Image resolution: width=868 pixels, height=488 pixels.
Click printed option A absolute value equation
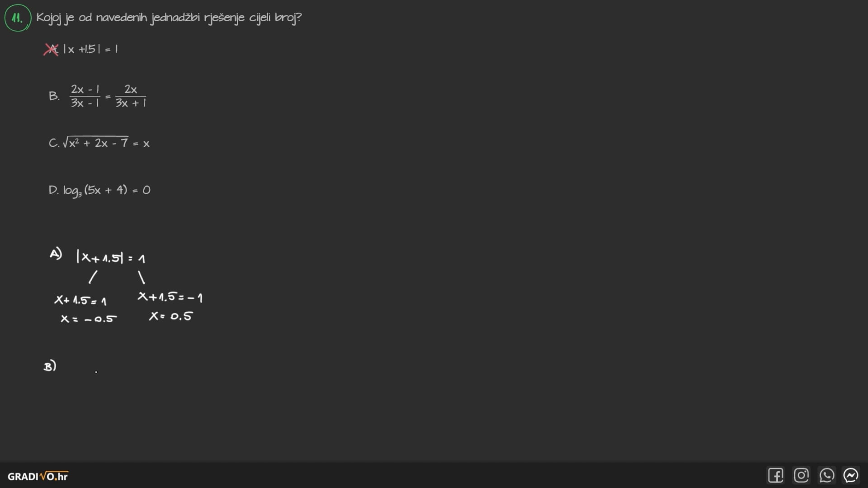(90, 49)
